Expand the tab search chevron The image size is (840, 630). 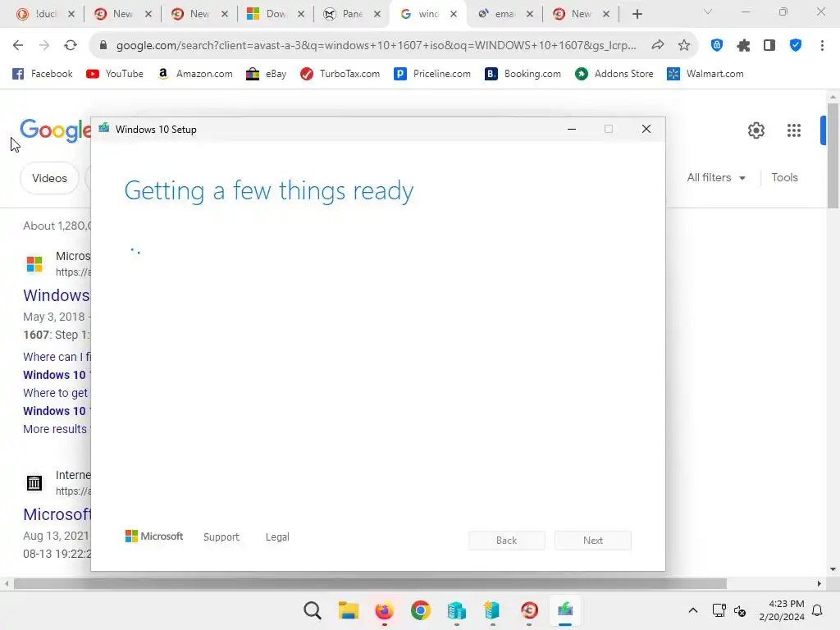click(x=708, y=11)
